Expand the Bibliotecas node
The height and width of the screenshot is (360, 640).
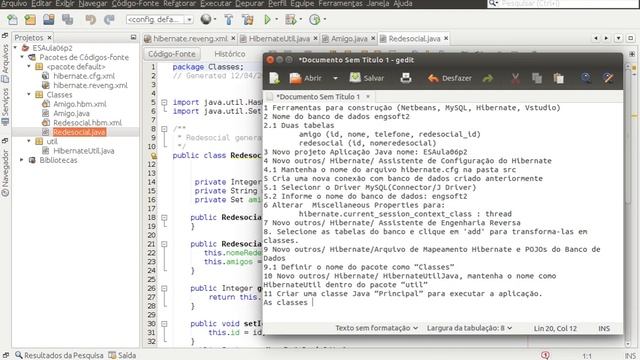(x=22, y=160)
